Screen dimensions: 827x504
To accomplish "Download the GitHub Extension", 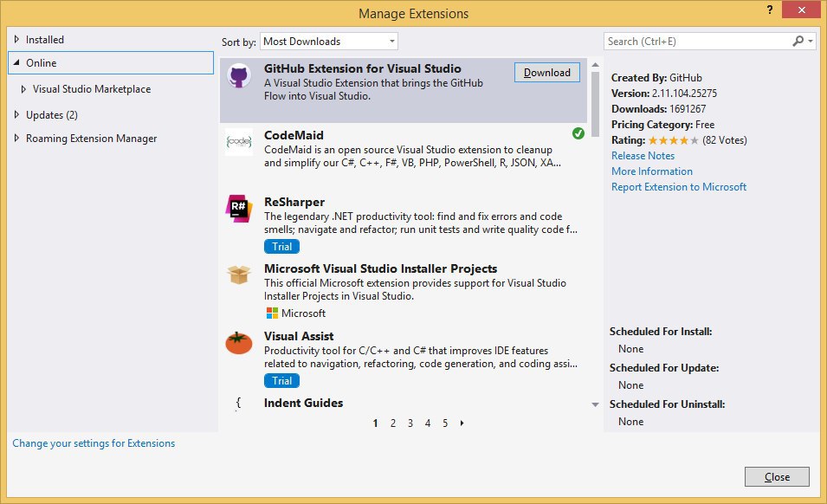I will (x=547, y=72).
